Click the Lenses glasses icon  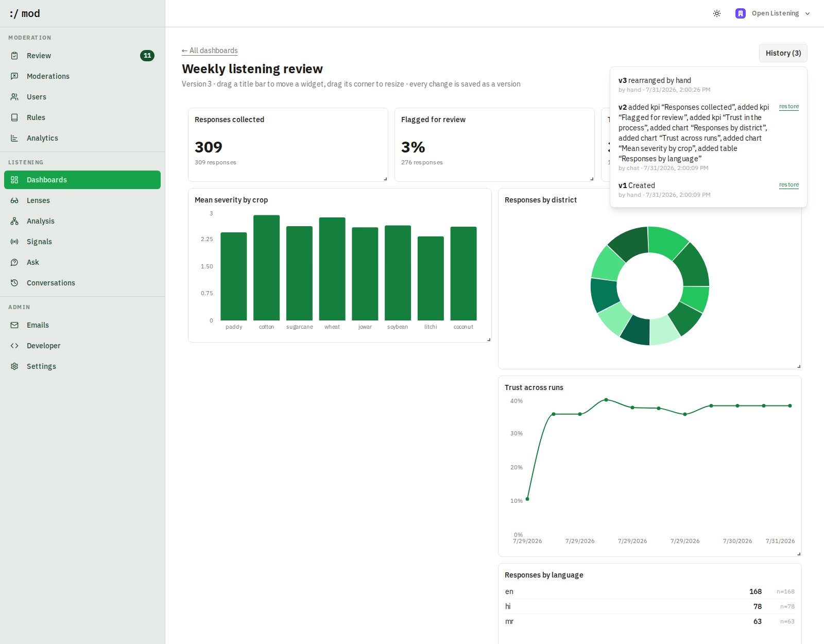(x=14, y=200)
